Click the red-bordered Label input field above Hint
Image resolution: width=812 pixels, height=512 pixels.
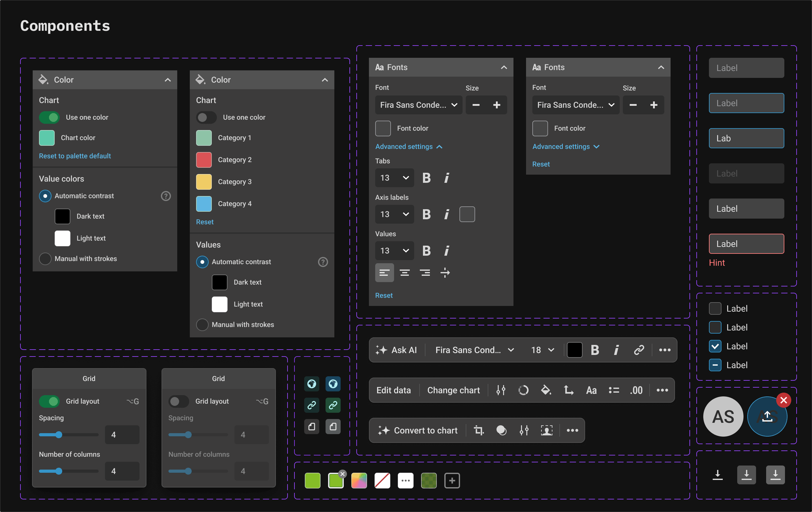click(746, 244)
